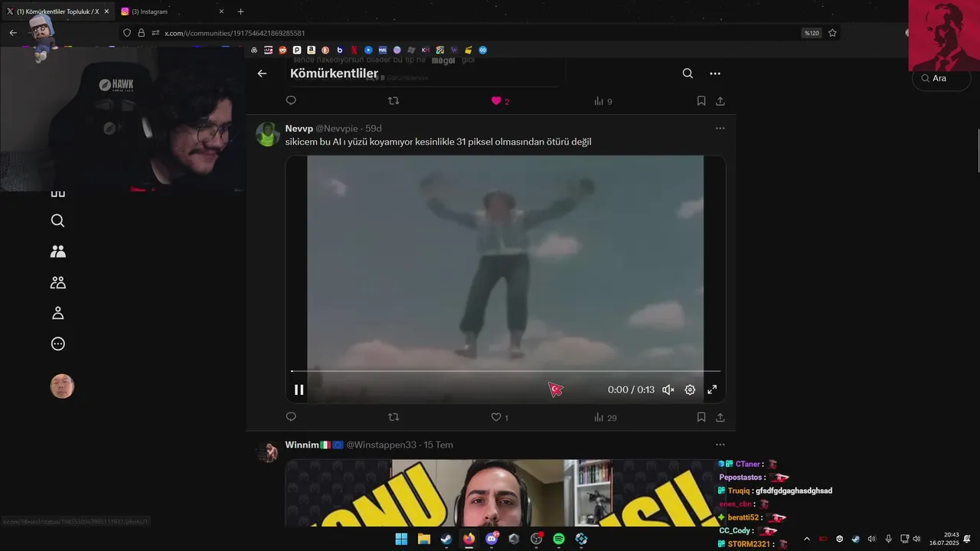Image resolution: width=980 pixels, height=551 pixels.
Task: Reply to Nevvp's post
Action: point(291,417)
